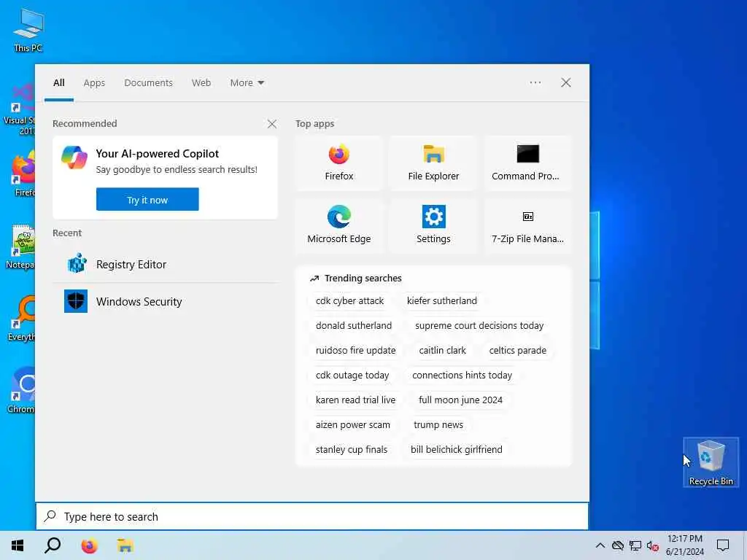Switch to the Documents tab
Viewport: 747px width, 560px height.
pos(148,83)
